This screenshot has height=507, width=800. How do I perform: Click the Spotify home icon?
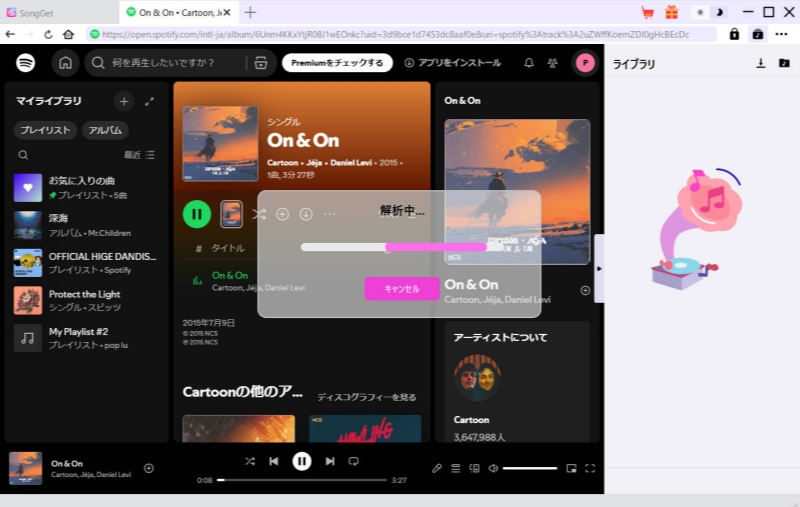(65, 63)
